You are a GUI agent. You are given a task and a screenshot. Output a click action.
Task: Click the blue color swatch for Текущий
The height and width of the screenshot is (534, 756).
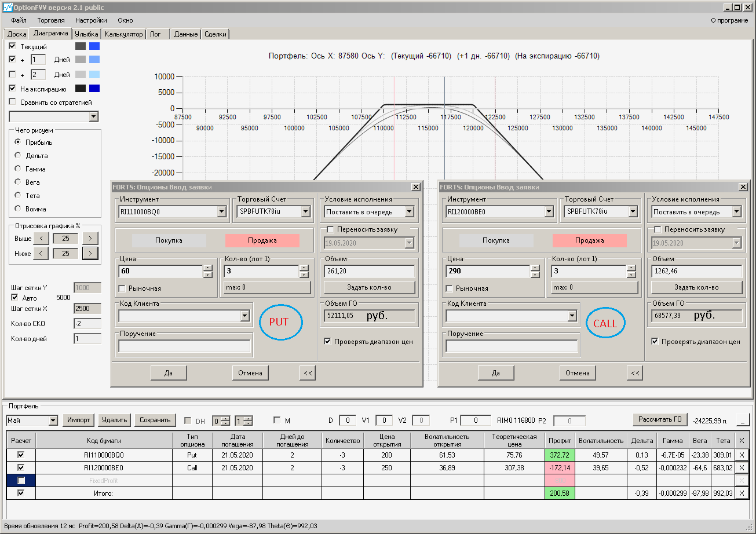coord(94,46)
